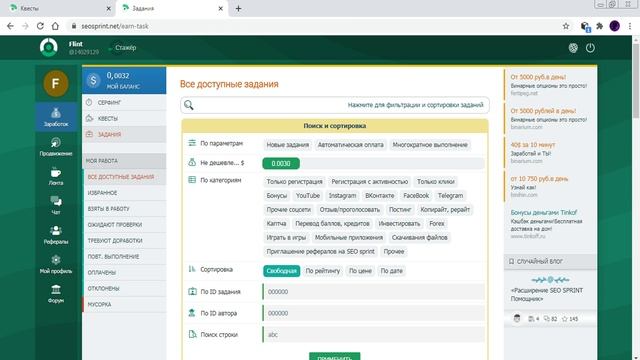The width and height of the screenshot is (640, 360).
Task: Open Расширение SEO SPRINT Помощник blog link
Action: [547, 294]
